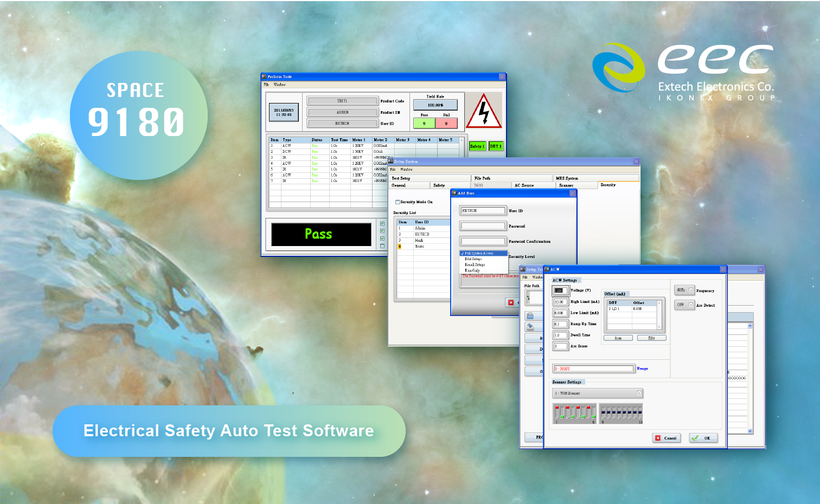The width and height of the screenshot is (820, 504).
Task: Switch to the AC Source tab
Action: pos(524,185)
